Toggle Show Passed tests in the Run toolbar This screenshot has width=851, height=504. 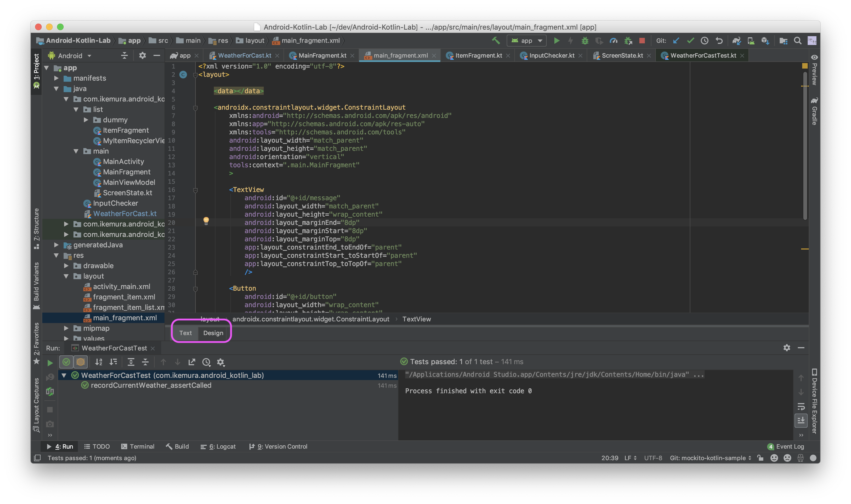(66, 362)
